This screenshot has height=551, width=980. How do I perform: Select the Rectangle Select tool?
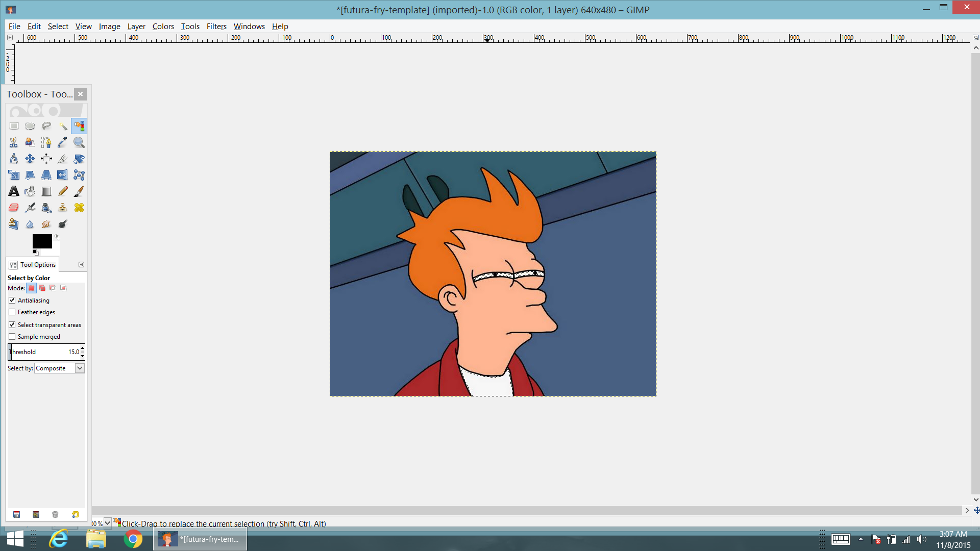[x=14, y=126]
